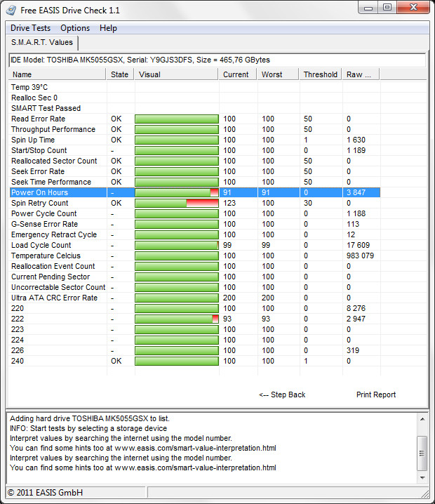
Task: Click raw value 983 079
Action: point(360,256)
